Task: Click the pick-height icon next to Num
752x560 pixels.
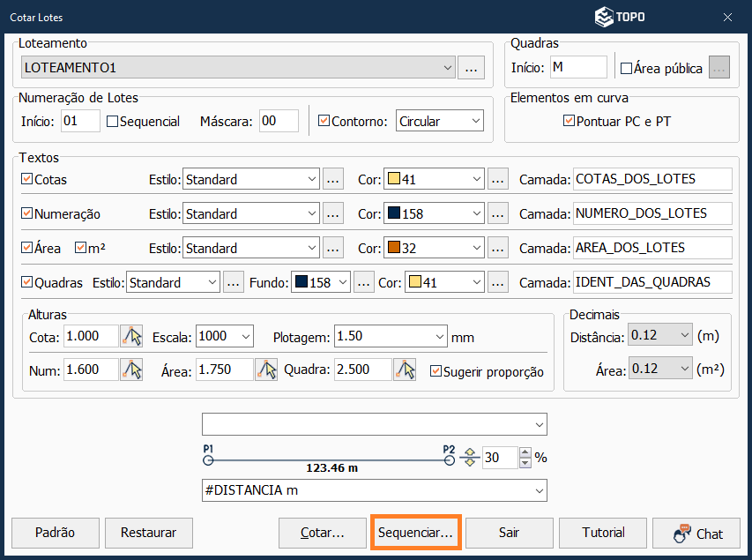Action: pos(131,370)
